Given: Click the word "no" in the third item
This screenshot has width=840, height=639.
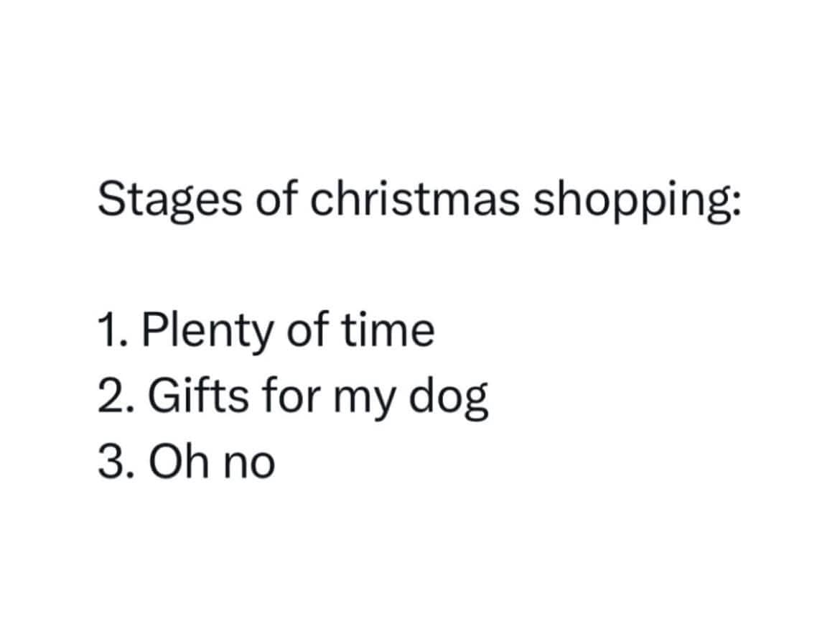Looking at the screenshot, I should point(248,466).
